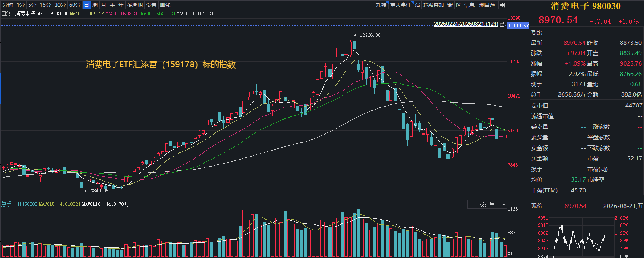The width and height of the screenshot is (644, 258).
Task: Switch to the 分时 intraday view
Action: click(x=8, y=5)
